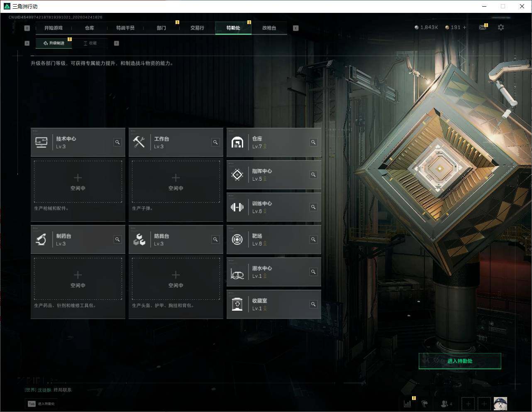Open the mail inbox icon

point(482,27)
